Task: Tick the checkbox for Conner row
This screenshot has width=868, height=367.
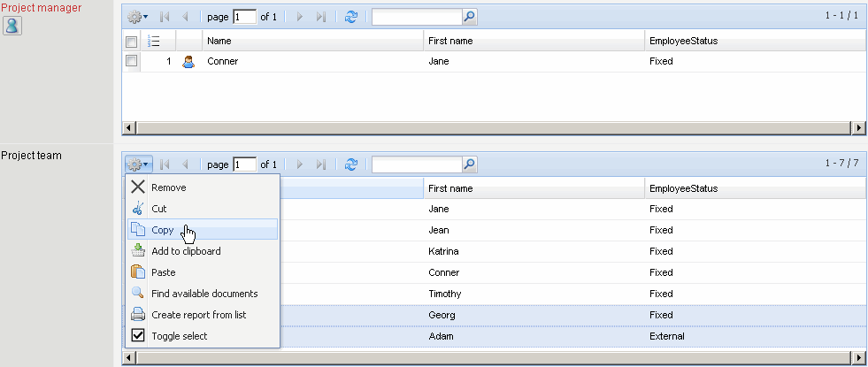Action: point(131,62)
